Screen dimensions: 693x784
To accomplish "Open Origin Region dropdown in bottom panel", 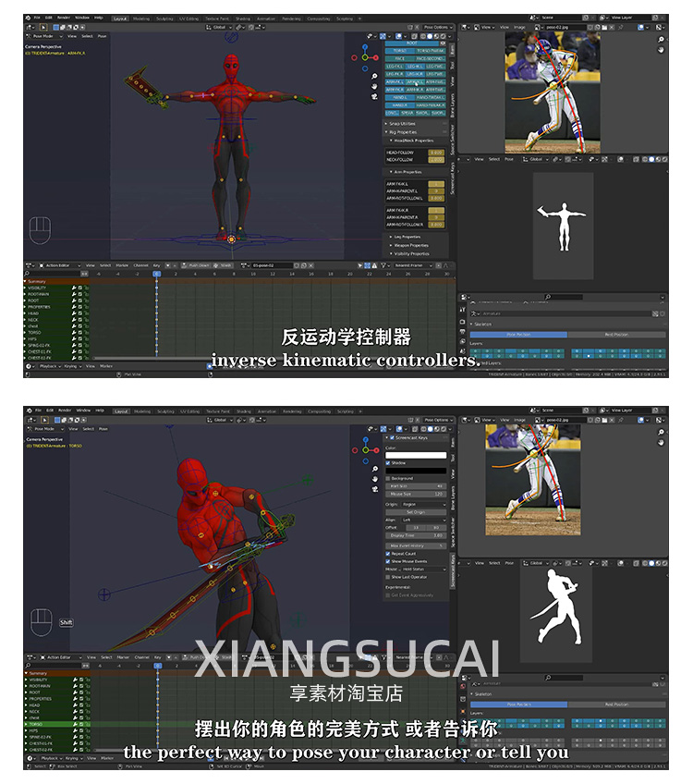I will (423, 505).
